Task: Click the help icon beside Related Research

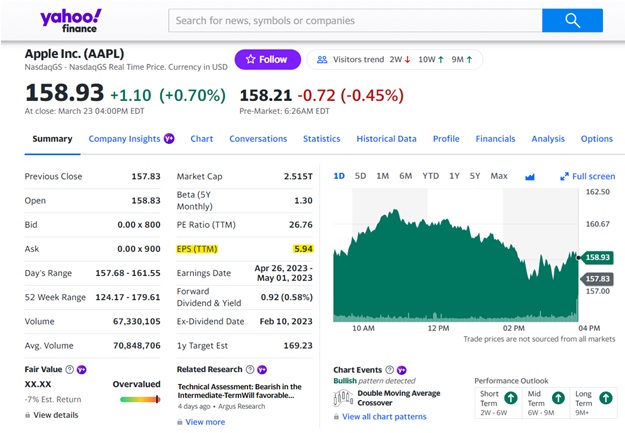Action: tap(250, 369)
